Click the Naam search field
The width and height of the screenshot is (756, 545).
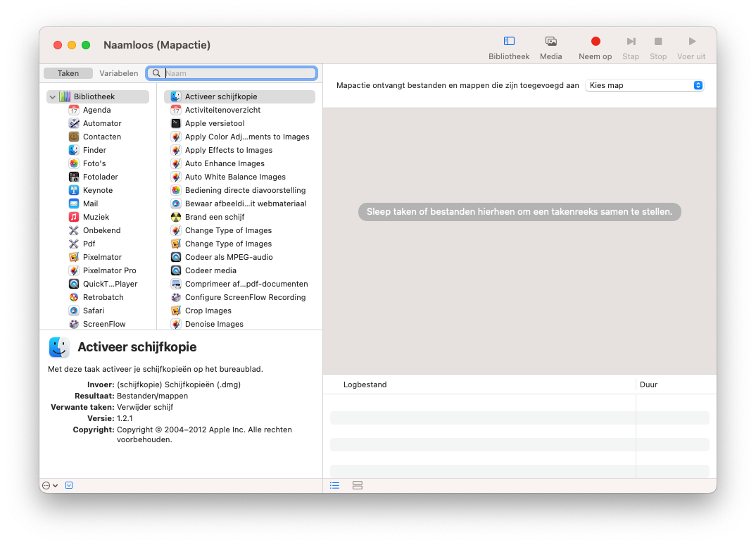click(232, 73)
